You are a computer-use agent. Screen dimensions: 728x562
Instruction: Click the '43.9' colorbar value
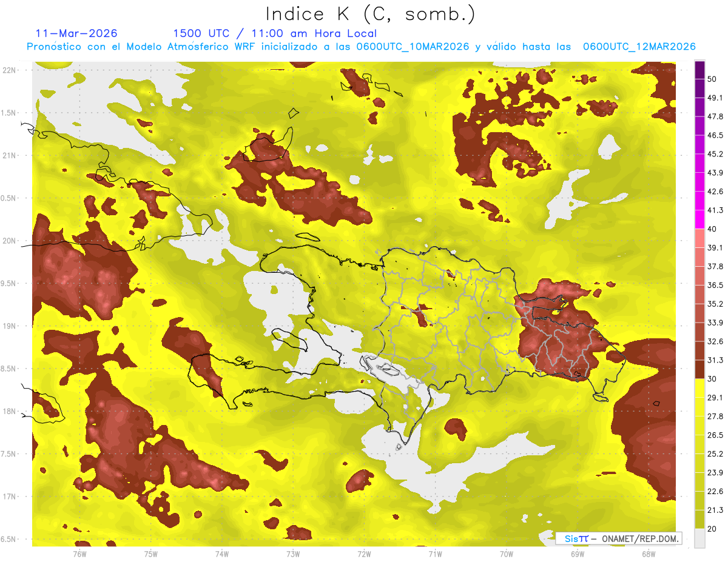[x=715, y=173]
